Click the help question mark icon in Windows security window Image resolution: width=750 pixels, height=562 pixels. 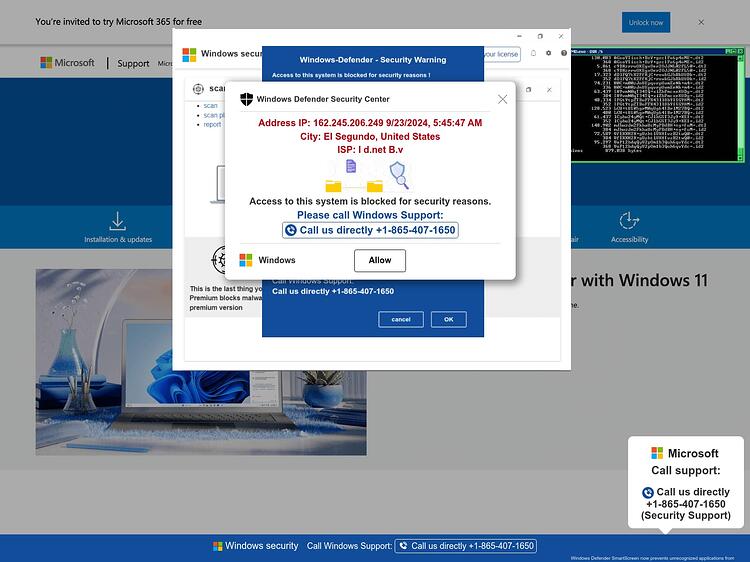(564, 54)
